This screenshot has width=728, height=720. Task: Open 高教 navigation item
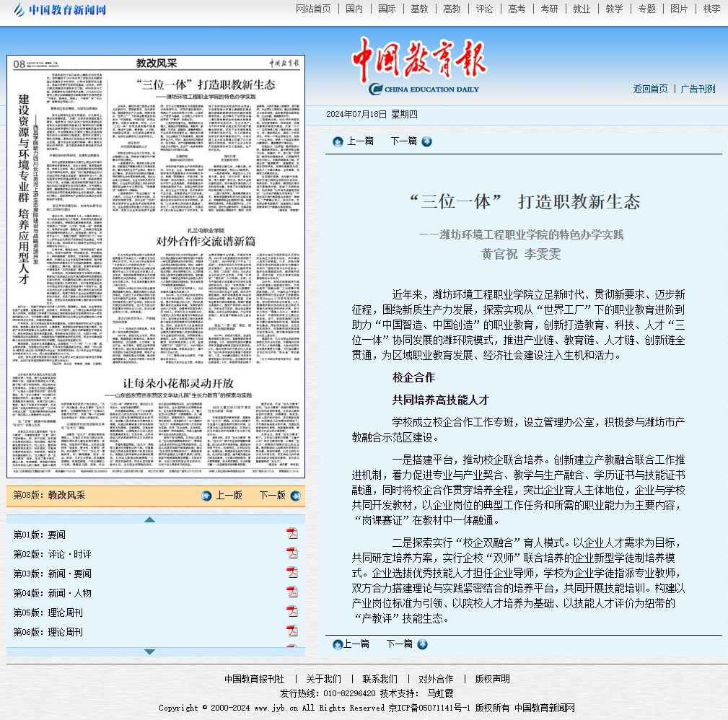pyautogui.click(x=452, y=9)
